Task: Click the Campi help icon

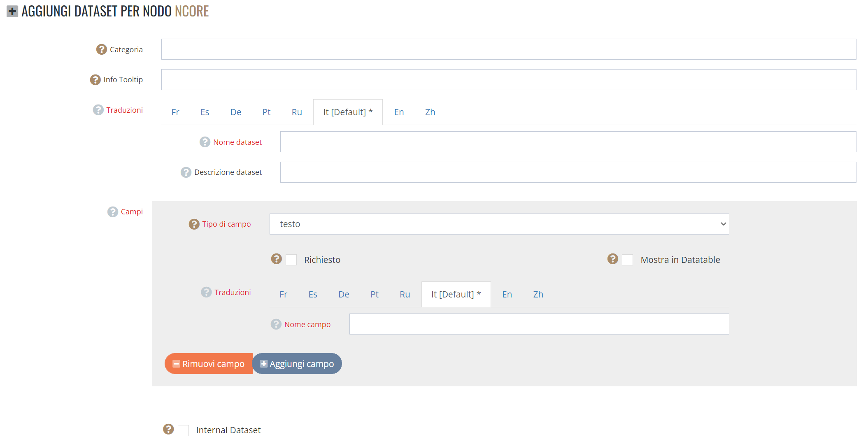Action: (x=112, y=212)
